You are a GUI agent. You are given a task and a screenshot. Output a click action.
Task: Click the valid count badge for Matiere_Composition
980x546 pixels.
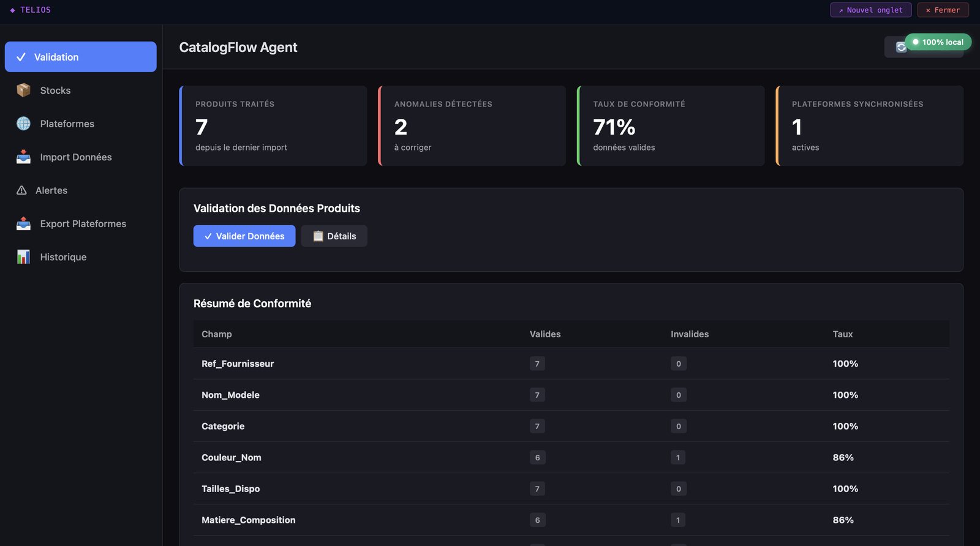click(538, 520)
